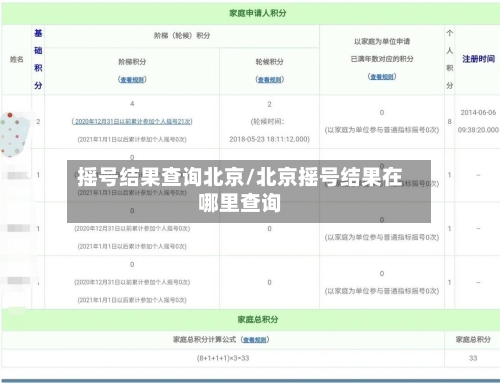Open 查看规则 link under 已满年数对应的积分
This screenshot has height=383, width=500.
(382, 77)
